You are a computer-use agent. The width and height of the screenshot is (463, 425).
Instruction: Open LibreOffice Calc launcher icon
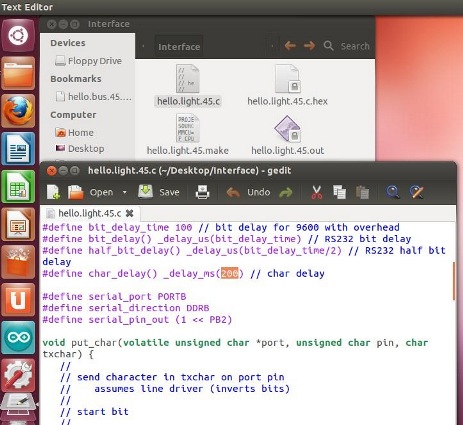click(18, 187)
